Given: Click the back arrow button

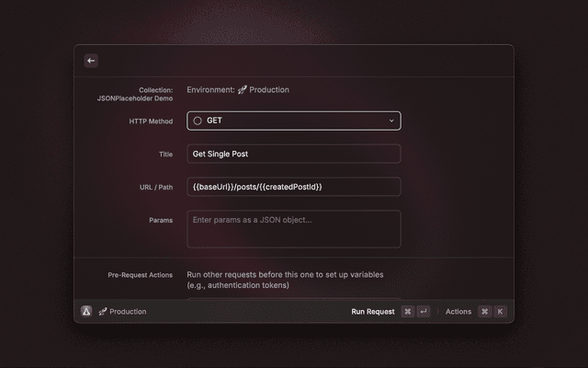Looking at the screenshot, I should (x=91, y=61).
